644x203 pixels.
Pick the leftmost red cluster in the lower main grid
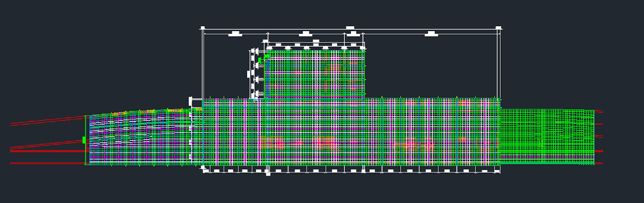[272, 144]
